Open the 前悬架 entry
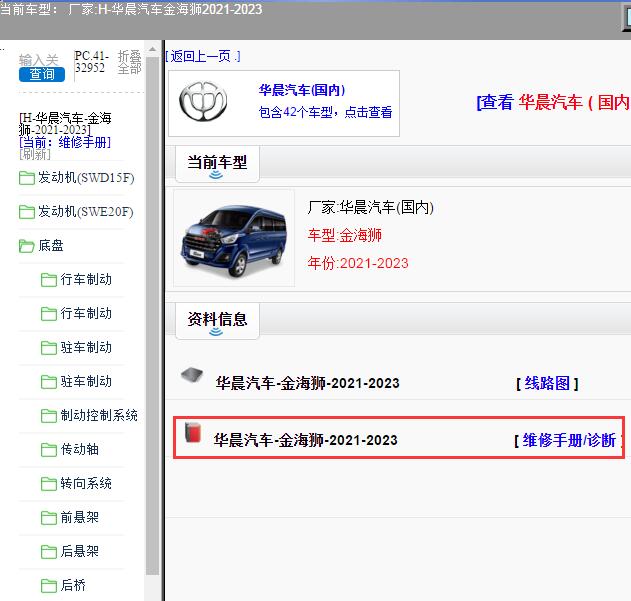This screenshot has height=601, width=631. click(x=80, y=517)
